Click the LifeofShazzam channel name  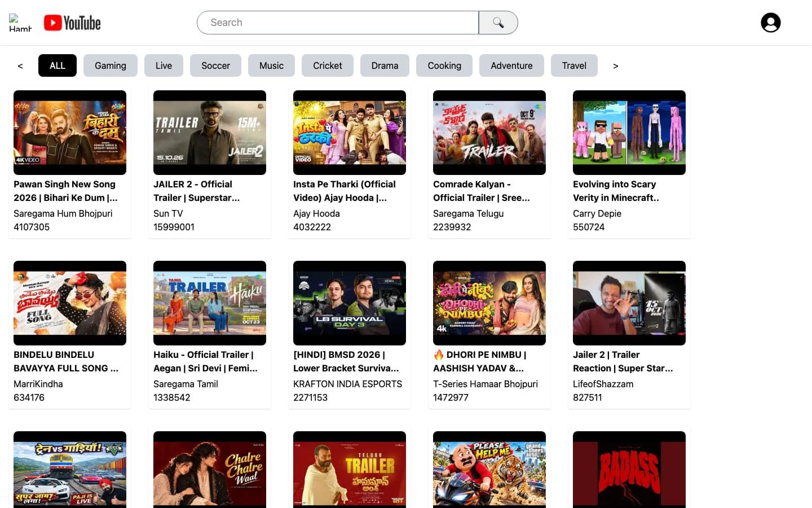coord(603,384)
